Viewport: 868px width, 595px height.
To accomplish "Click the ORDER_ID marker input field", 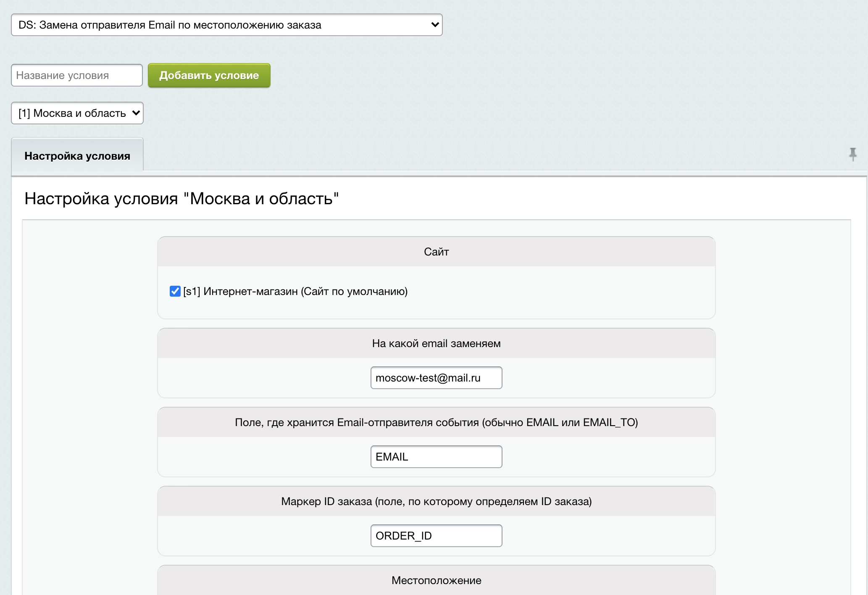I will pyautogui.click(x=436, y=536).
